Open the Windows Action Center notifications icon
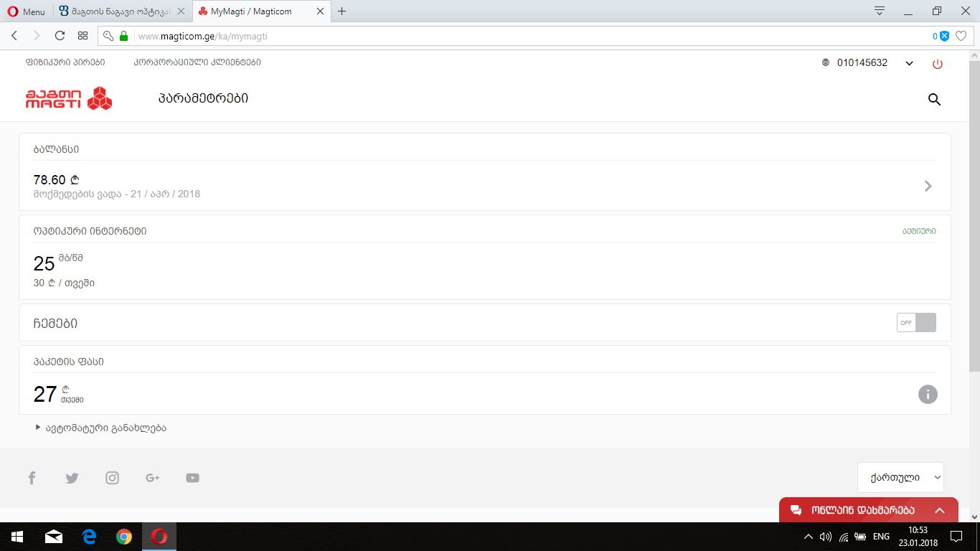 tap(956, 537)
